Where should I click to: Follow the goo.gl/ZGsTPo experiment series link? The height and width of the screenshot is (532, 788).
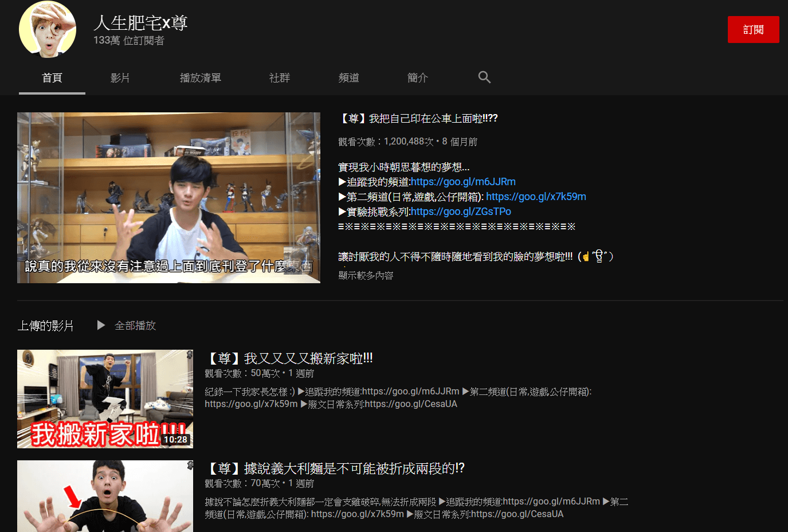(x=461, y=212)
